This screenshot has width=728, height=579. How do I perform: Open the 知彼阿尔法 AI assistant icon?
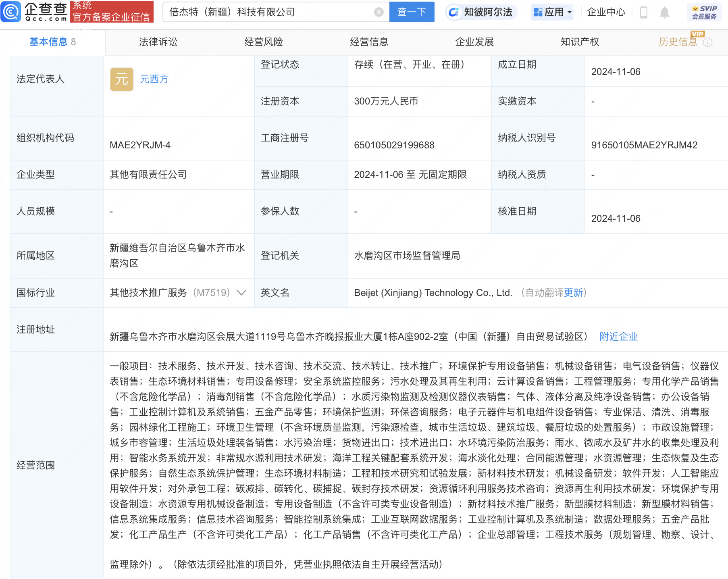pyautogui.click(x=453, y=12)
